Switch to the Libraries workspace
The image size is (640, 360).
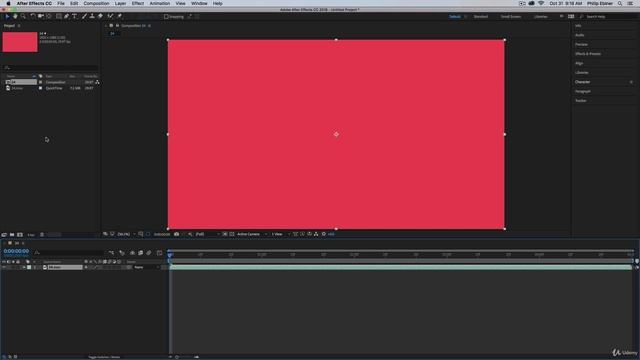[x=541, y=17]
